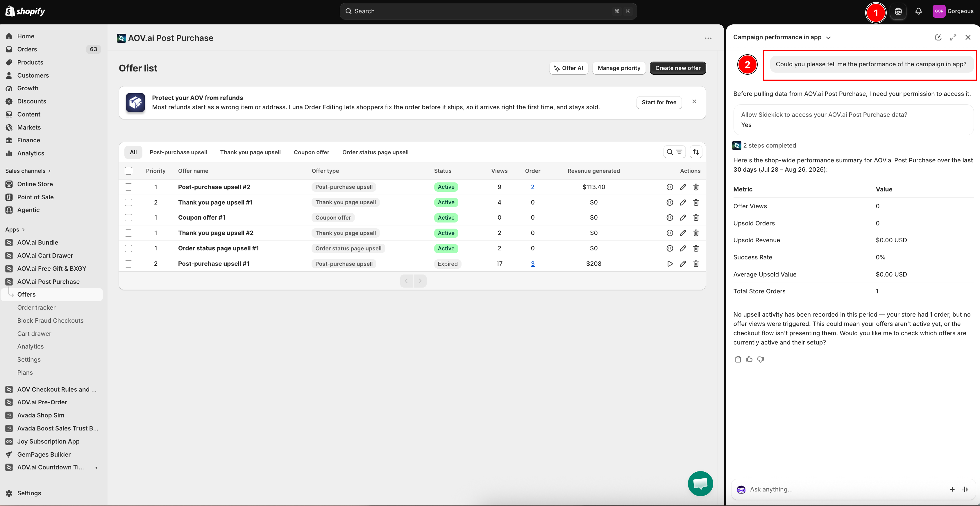Pause the Post-purchase upsell #2 offer
The height and width of the screenshot is (506, 980).
click(670, 187)
